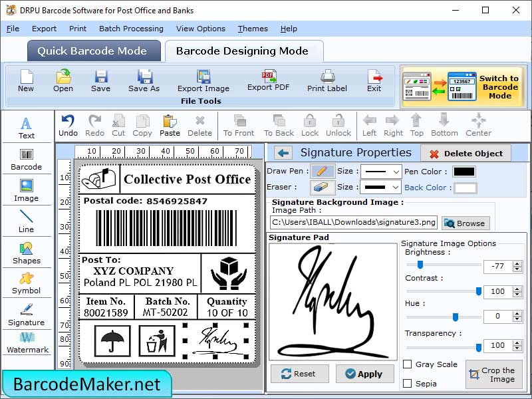Apply the signature image changes
Screen dimensions: 532x399
(364, 373)
